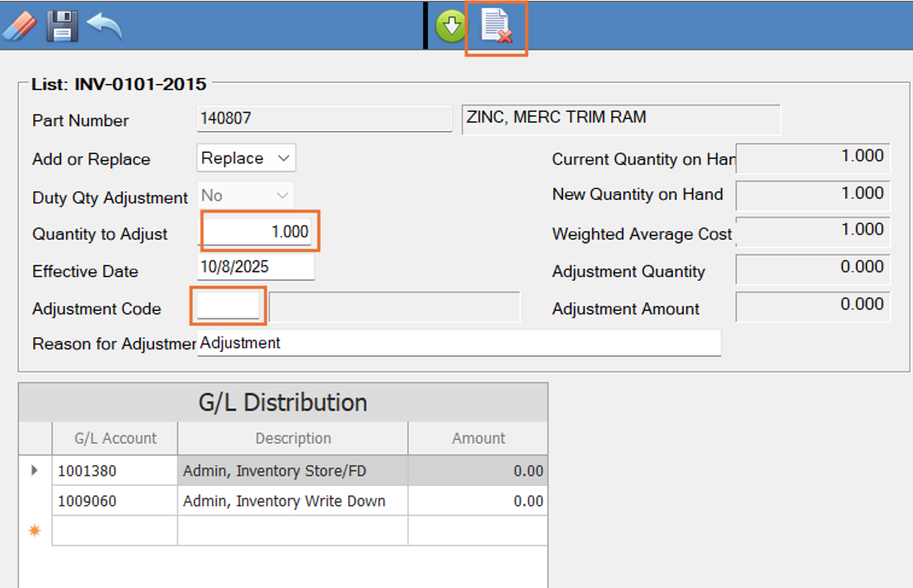Select the Admin, Inventory Write Down cell
This screenshot has width=913, height=588.
[293, 501]
